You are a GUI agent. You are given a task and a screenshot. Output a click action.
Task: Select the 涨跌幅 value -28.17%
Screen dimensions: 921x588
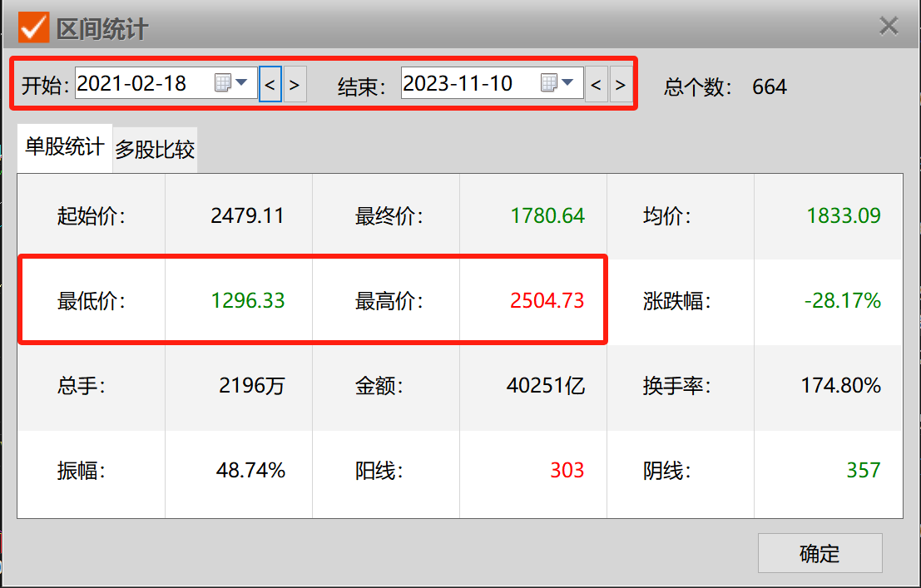(x=842, y=300)
